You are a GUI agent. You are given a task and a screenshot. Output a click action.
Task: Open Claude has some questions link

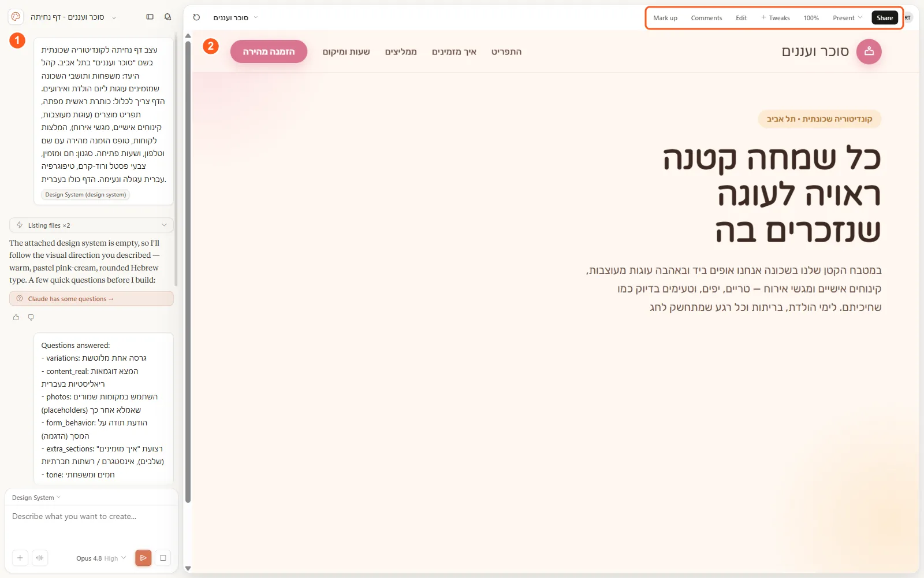[x=91, y=299]
